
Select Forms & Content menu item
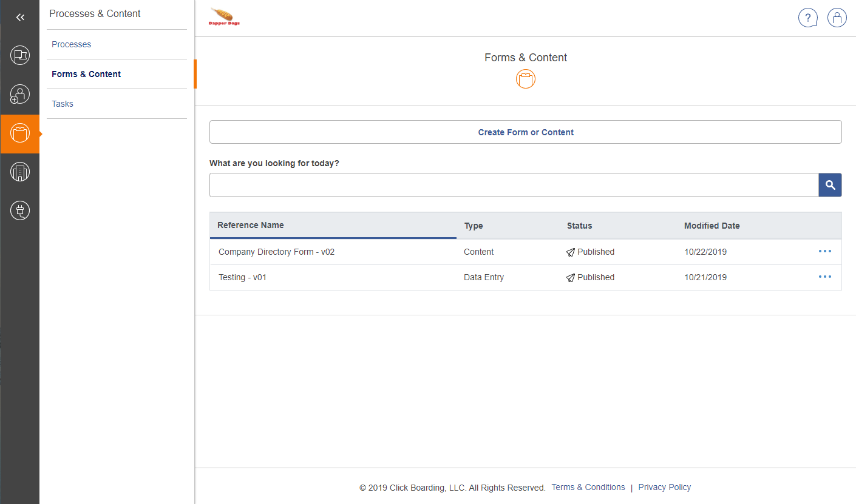(x=86, y=74)
